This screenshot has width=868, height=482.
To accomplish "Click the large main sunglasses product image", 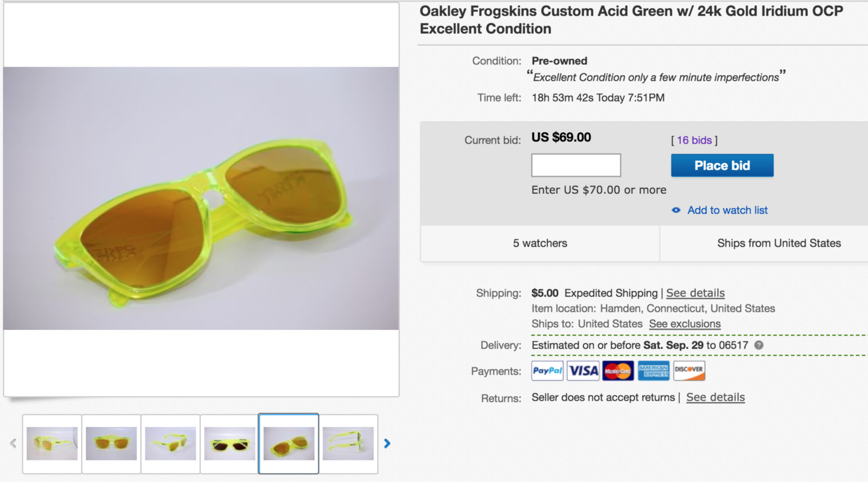I will (x=201, y=198).
